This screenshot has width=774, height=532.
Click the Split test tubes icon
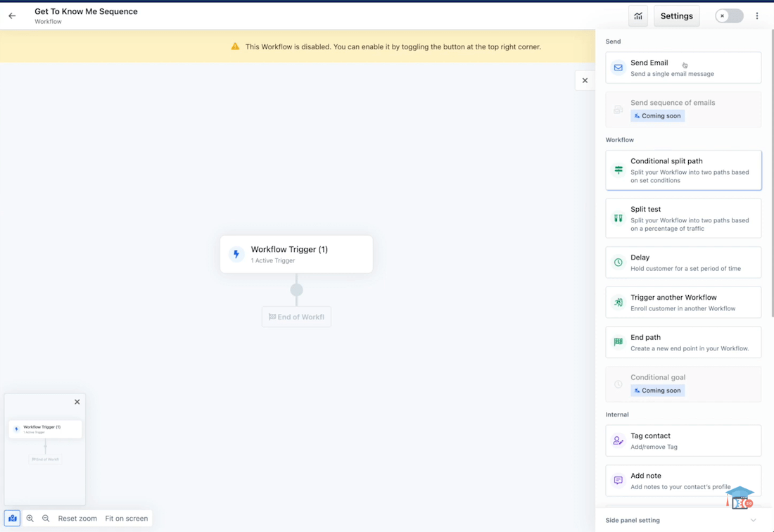[618, 218]
